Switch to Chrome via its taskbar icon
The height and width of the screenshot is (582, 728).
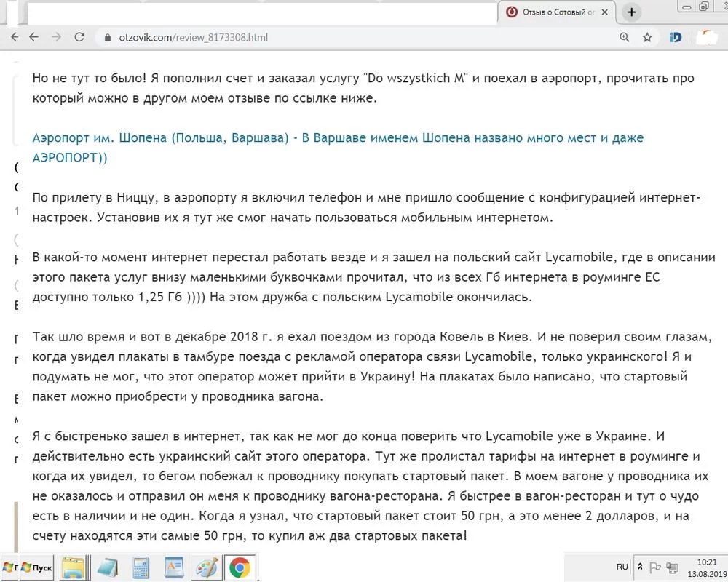click(x=240, y=567)
